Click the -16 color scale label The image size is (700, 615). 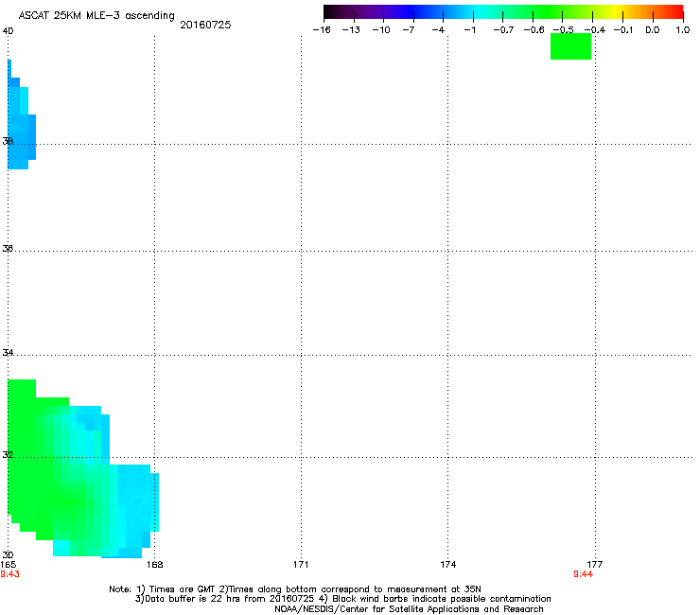pyautogui.click(x=322, y=30)
